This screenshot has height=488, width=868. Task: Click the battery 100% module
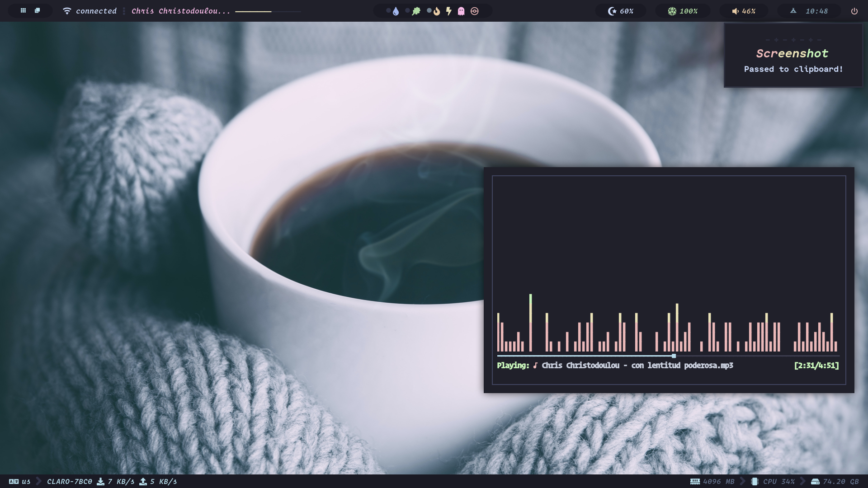[x=683, y=11]
